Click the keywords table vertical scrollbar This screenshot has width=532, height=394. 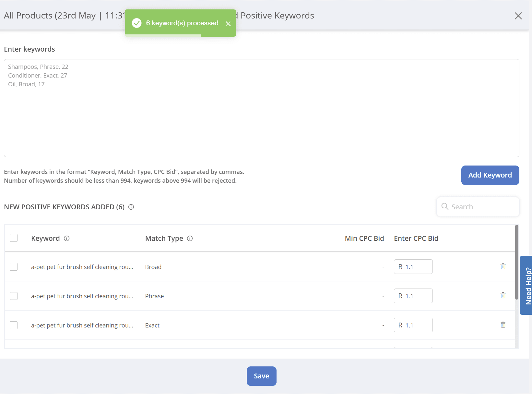point(516,260)
